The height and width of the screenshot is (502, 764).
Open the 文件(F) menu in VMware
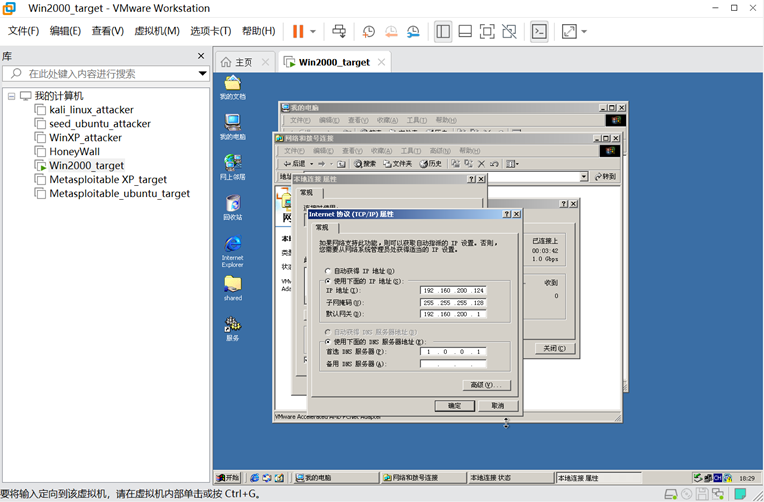click(23, 31)
